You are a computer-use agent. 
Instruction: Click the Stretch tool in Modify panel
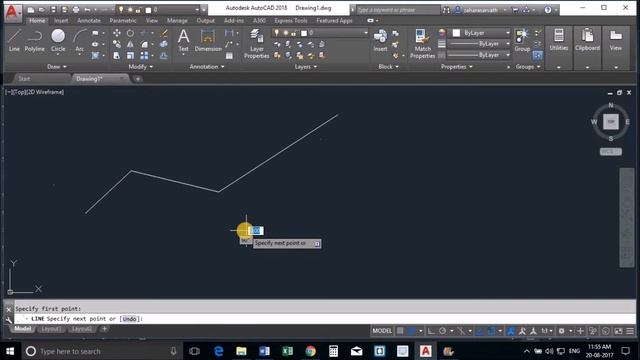click(117, 56)
